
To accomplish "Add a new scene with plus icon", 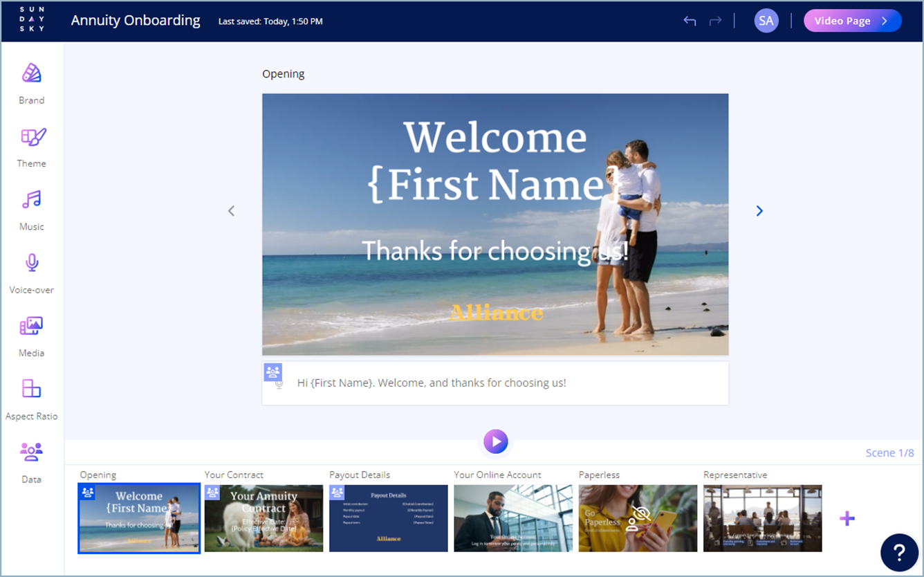I will point(847,518).
